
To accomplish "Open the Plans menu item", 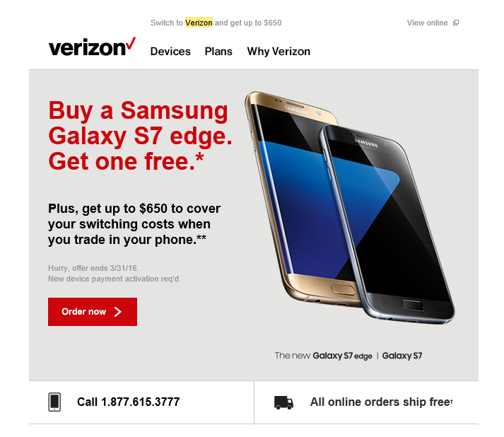I will click(218, 52).
